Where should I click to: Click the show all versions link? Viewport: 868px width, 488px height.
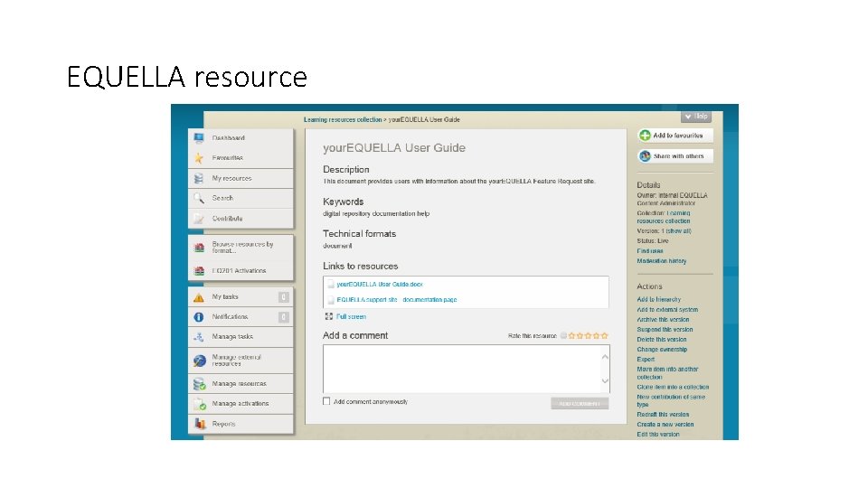(679, 230)
